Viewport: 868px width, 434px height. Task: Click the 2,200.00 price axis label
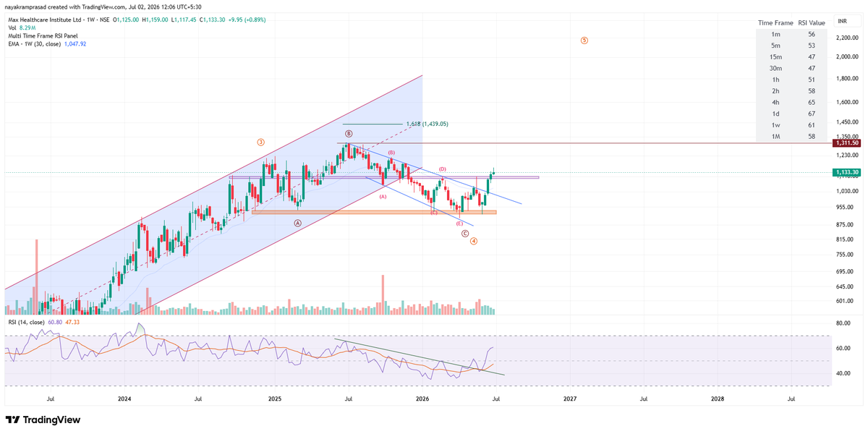(846, 37)
